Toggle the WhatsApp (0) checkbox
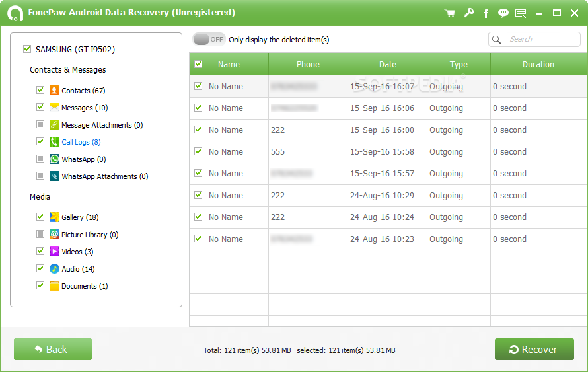 [x=40, y=159]
